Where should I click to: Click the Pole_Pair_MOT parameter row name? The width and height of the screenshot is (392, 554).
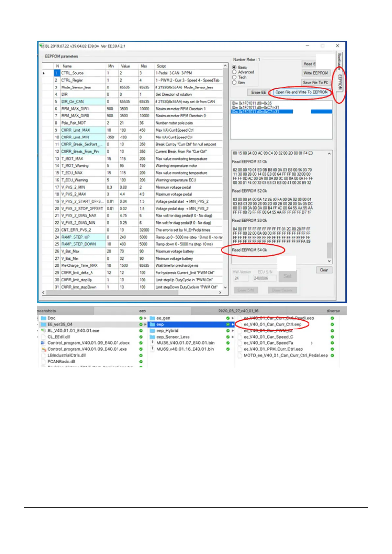pyautogui.click(x=83, y=123)
